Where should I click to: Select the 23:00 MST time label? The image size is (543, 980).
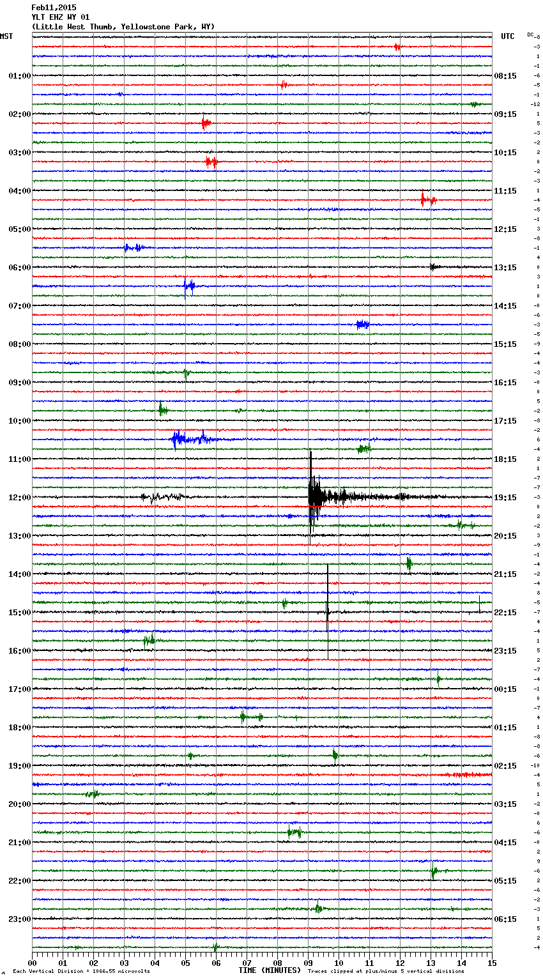20,919
